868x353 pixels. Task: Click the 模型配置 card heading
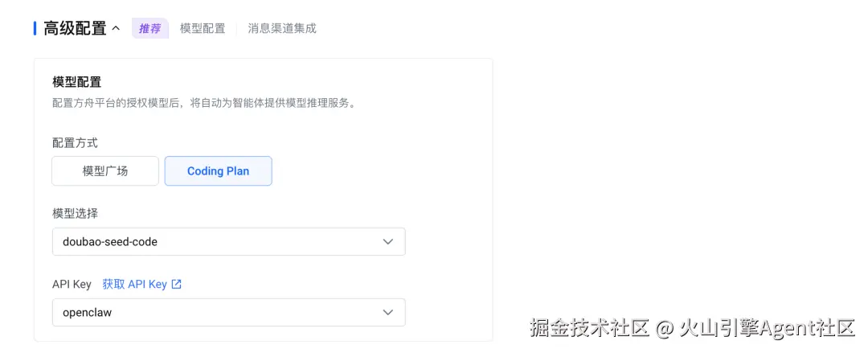pos(76,82)
